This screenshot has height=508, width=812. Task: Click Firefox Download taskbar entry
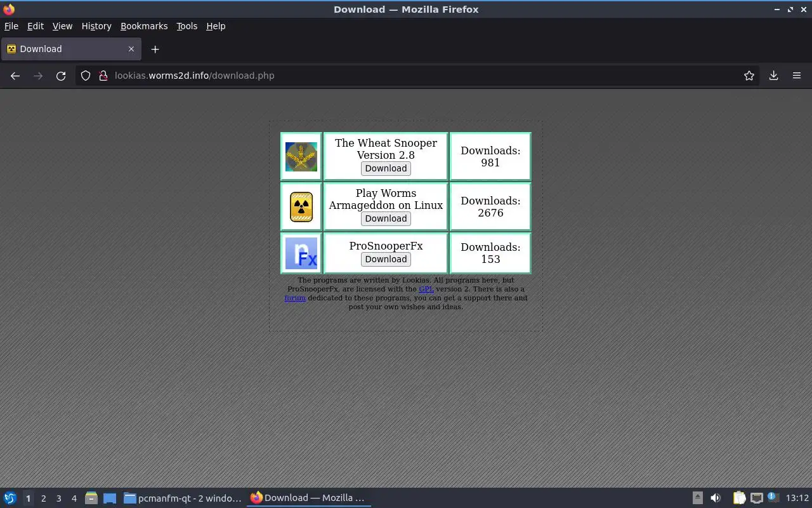pyautogui.click(x=308, y=498)
